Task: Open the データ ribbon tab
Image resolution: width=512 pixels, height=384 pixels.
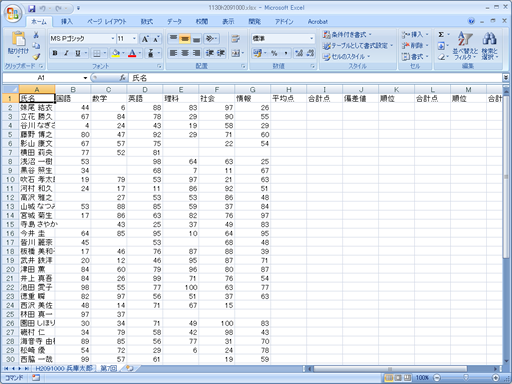Action: pyautogui.click(x=174, y=22)
